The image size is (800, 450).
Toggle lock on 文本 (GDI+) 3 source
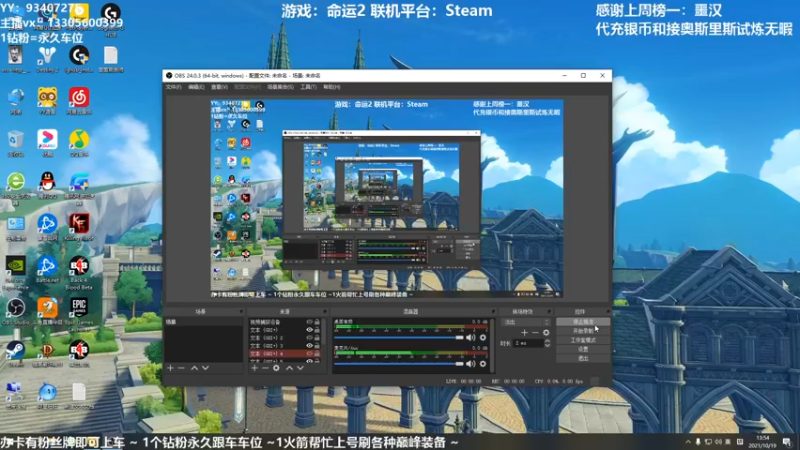(317, 346)
